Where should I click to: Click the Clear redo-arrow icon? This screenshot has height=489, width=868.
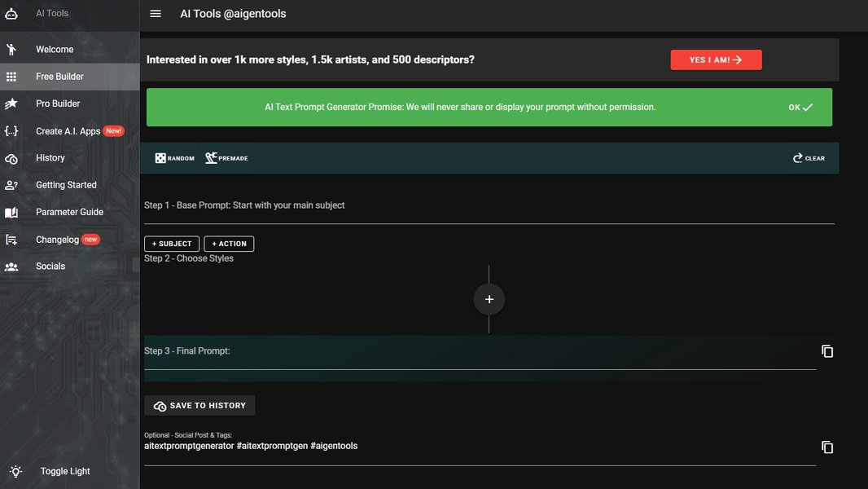click(797, 158)
